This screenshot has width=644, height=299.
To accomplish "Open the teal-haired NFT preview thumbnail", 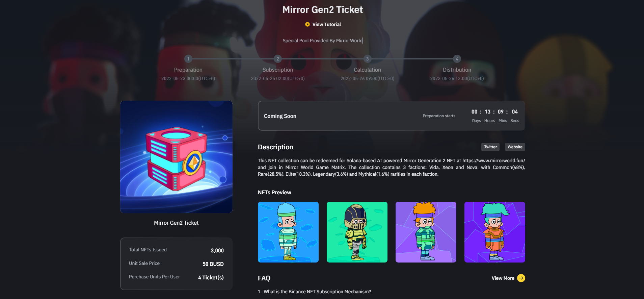I will (495, 232).
